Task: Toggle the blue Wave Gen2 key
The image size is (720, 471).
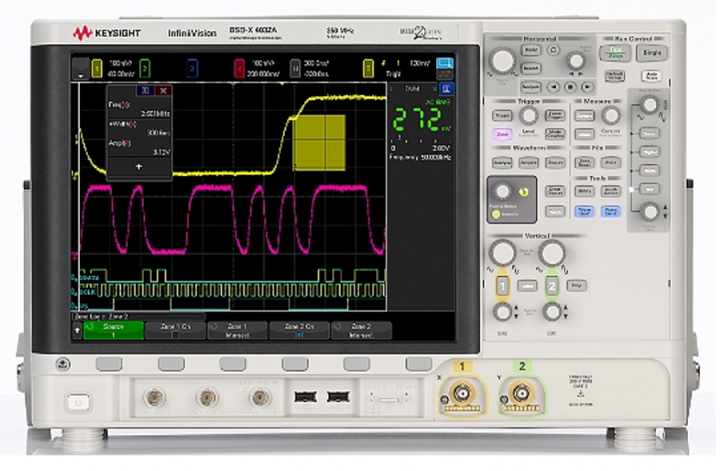Action: (611, 211)
